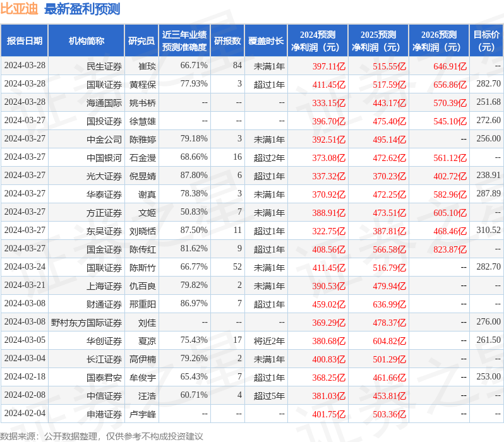Click analyst name 陈雅婷

[143, 140]
